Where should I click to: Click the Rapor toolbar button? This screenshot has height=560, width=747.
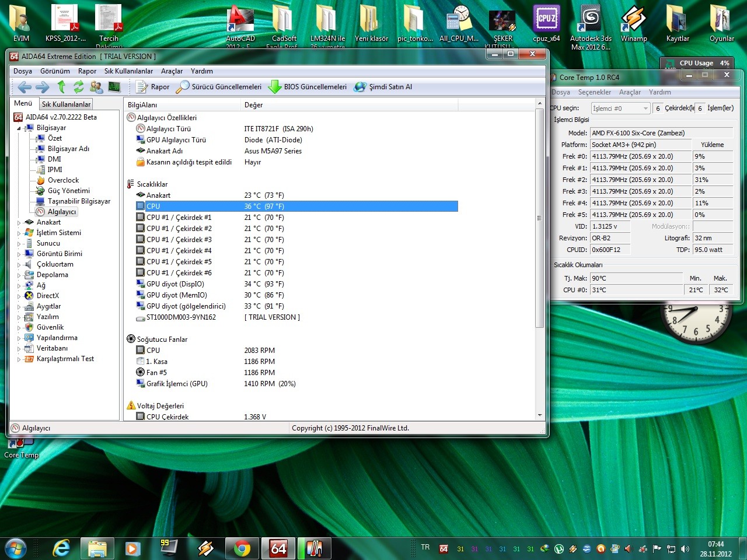coord(153,87)
